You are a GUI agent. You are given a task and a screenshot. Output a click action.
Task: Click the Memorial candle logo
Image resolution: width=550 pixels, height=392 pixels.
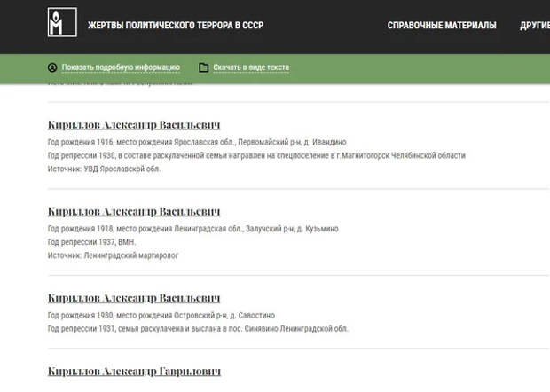[x=62, y=22]
